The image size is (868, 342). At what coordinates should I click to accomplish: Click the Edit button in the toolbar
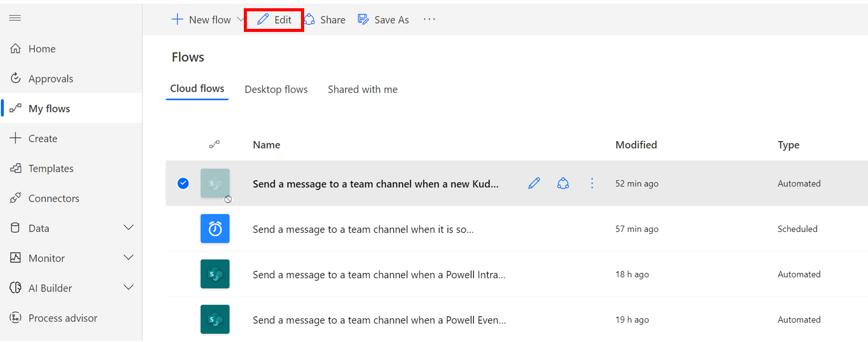[274, 20]
